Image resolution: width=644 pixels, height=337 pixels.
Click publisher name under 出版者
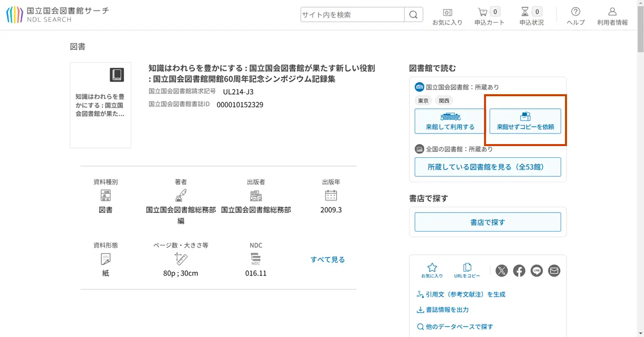click(256, 210)
